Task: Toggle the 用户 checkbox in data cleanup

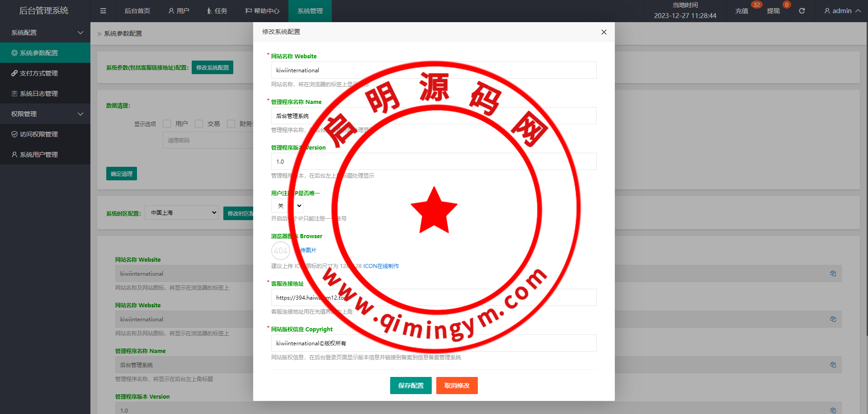Action: (x=167, y=124)
